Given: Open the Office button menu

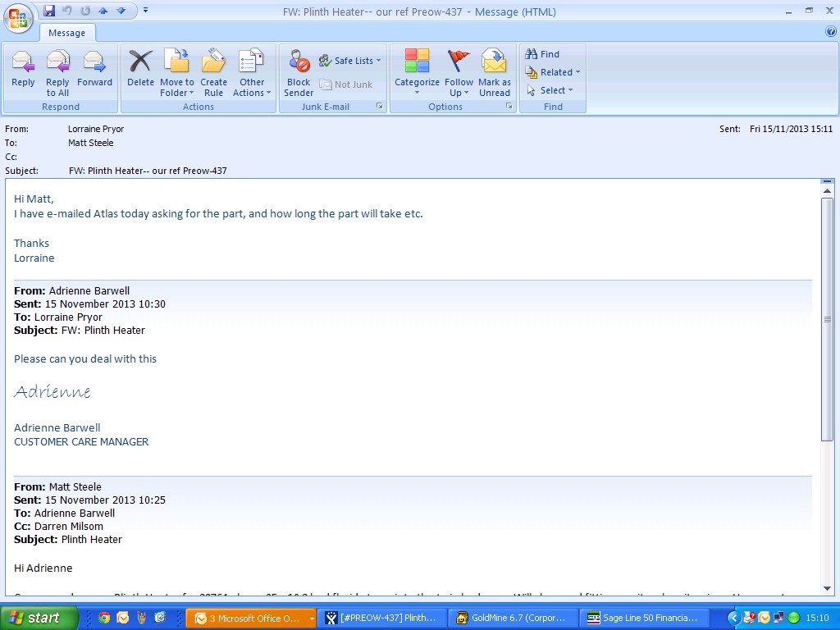Looking at the screenshot, I should (18, 19).
